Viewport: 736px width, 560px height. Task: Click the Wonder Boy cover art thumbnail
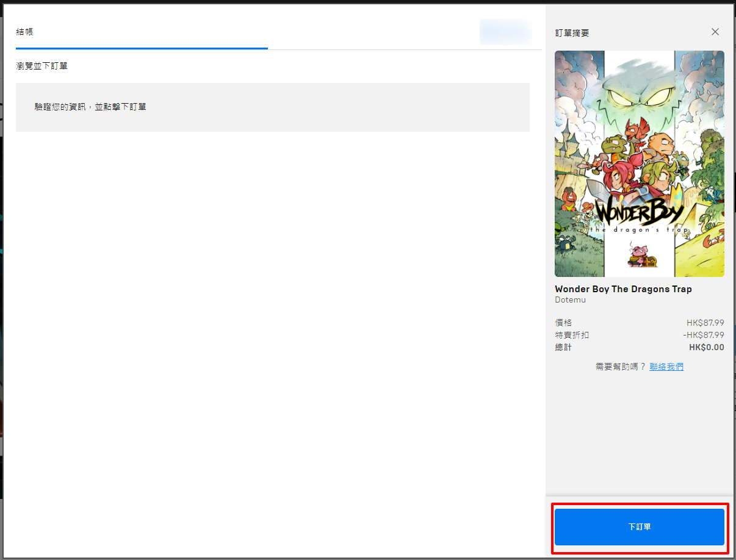[x=640, y=163]
